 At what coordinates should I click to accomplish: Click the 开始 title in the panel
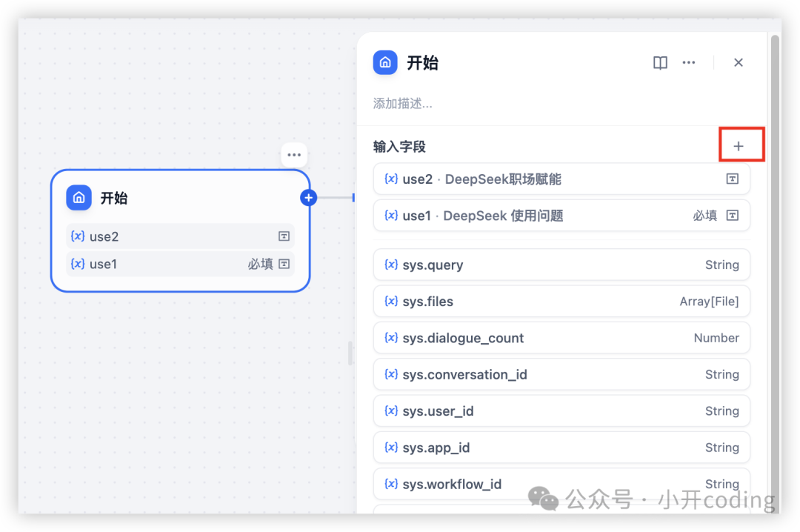pyautogui.click(x=422, y=63)
